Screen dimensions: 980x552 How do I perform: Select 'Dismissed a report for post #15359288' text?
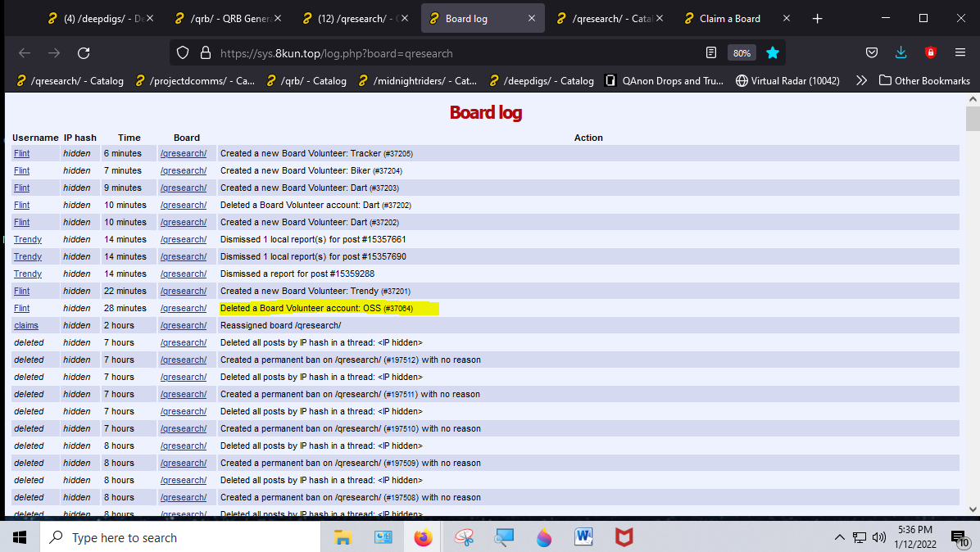[x=297, y=274]
